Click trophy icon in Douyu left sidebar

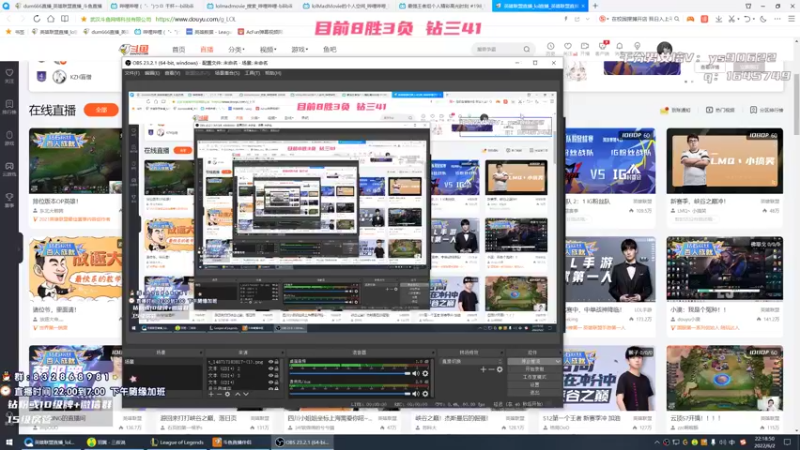tap(9, 199)
